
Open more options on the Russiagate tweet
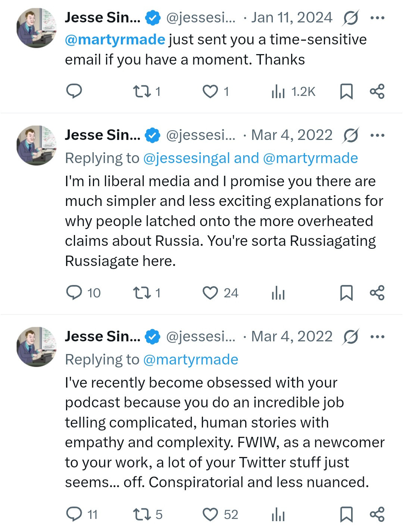(x=377, y=135)
